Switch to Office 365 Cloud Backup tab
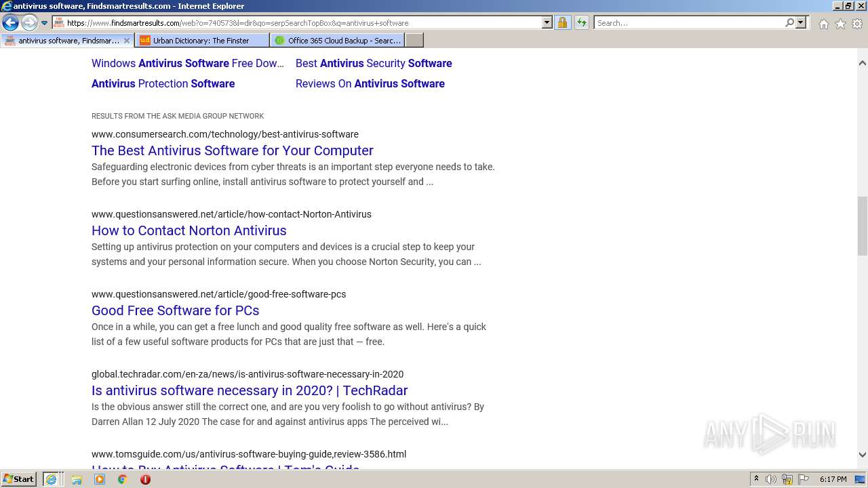The image size is (868, 488). click(338, 41)
